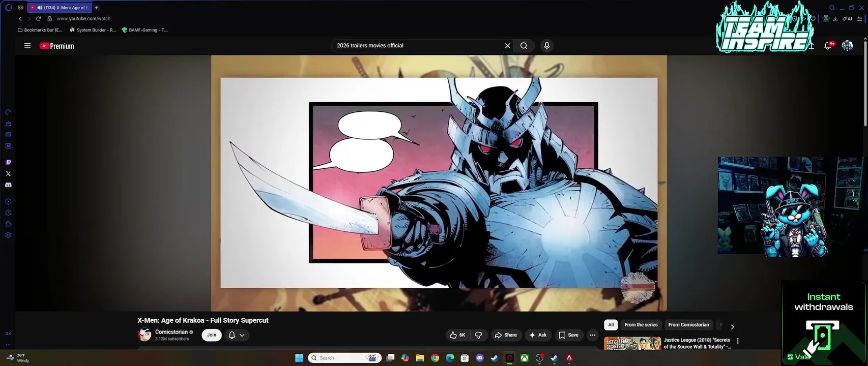Open history clock icon in sidebar
Viewport: 868px width, 366px height.
[x=8, y=213]
